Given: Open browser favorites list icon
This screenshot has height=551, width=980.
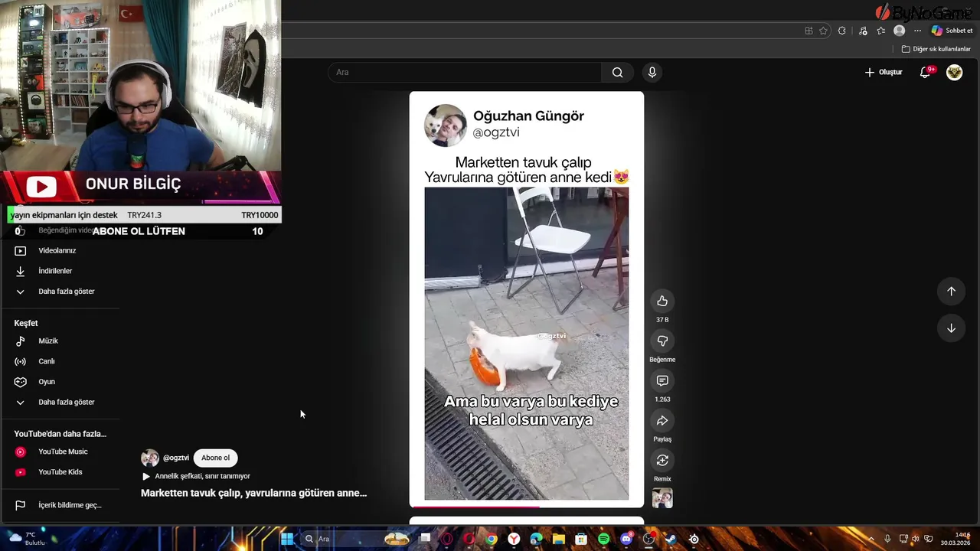Looking at the screenshot, I should click(881, 31).
